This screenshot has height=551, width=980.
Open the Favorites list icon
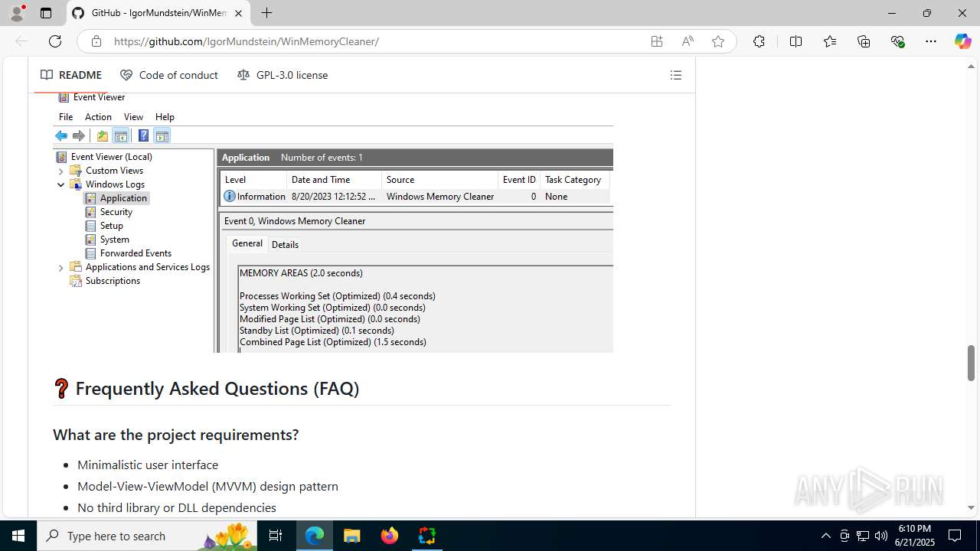pyautogui.click(x=830, y=41)
